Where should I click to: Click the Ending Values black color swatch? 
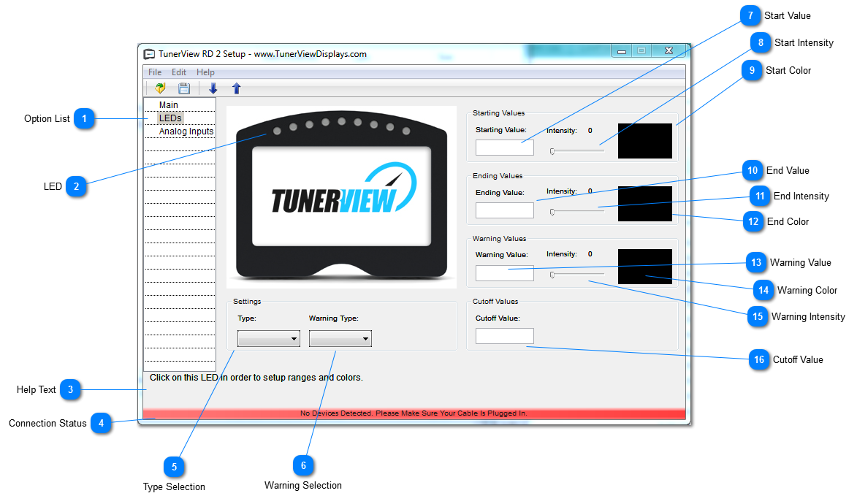(x=645, y=204)
